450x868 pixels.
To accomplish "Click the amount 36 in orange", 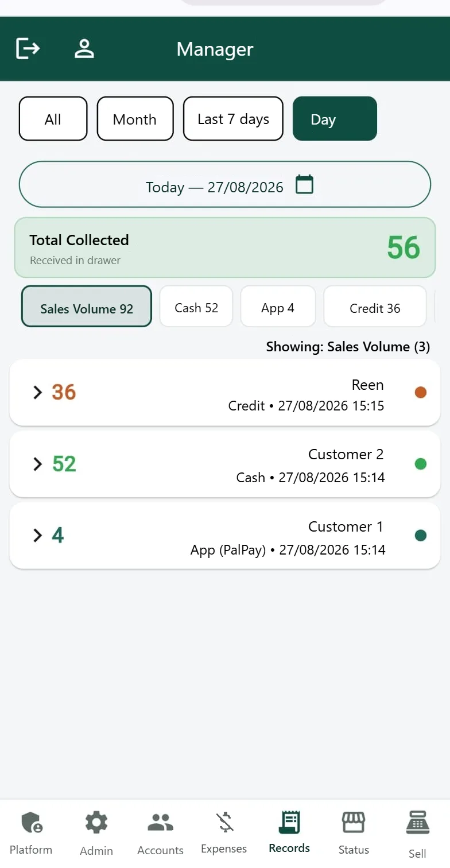I will [x=64, y=392].
